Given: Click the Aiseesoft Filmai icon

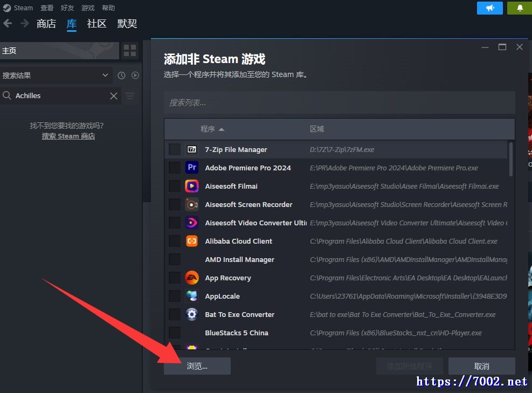Looking at the screenshot, I should [x=192, y=186].
